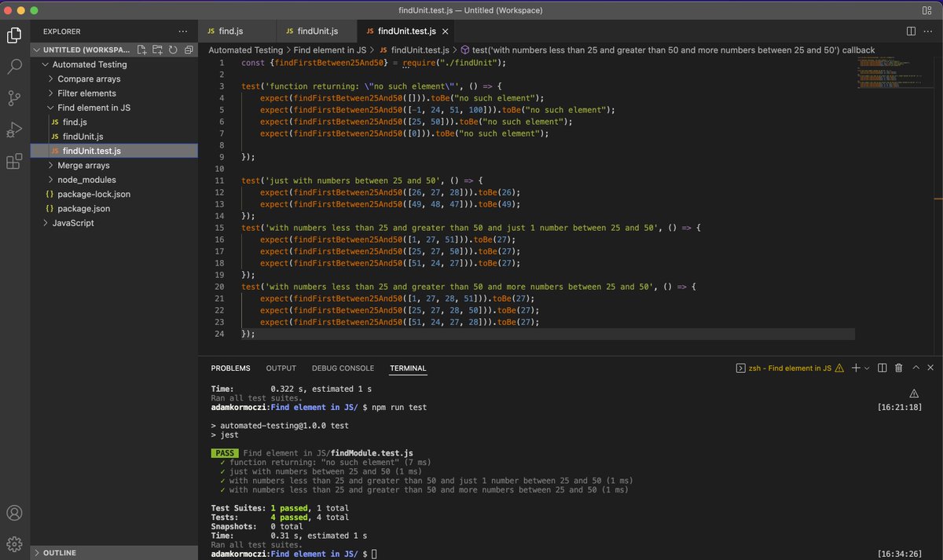Open editor more actions (…) menu
The image size is (943, 560).
tap(928, 31)
